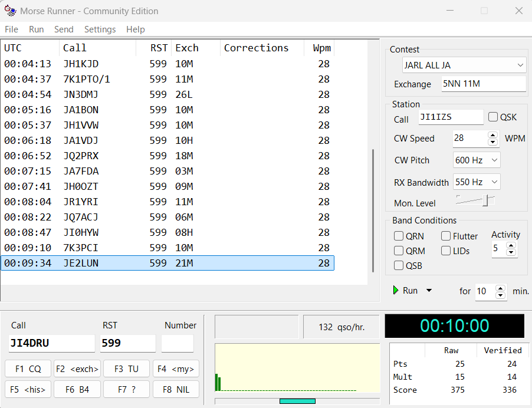Open the CW Pitch 600 Hz dropdown
Viewport: 532px width, 408px height.
coord(477,160)
